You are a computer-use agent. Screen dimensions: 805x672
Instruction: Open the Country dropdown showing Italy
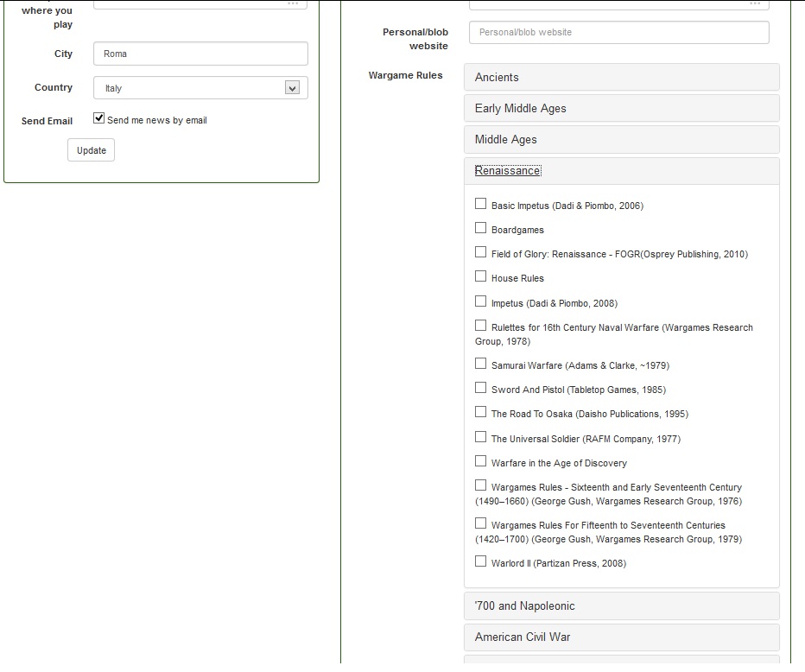[200, 88]
